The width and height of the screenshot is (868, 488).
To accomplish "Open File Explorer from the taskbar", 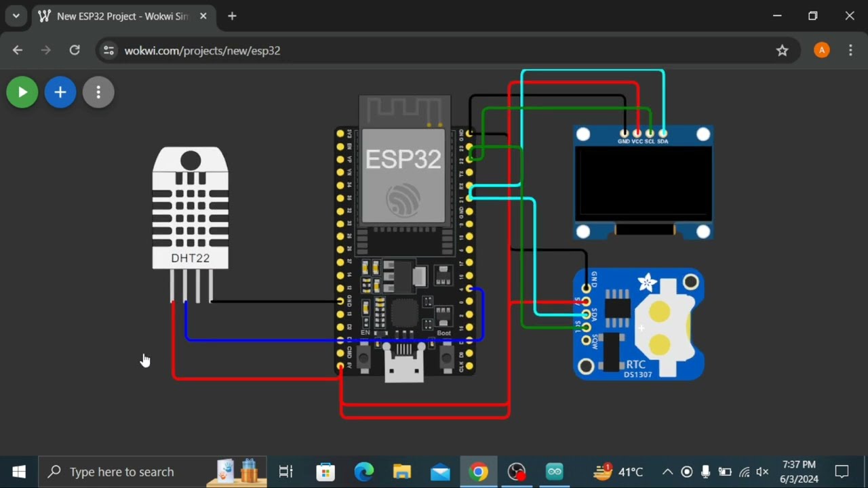I will point(402,472).
